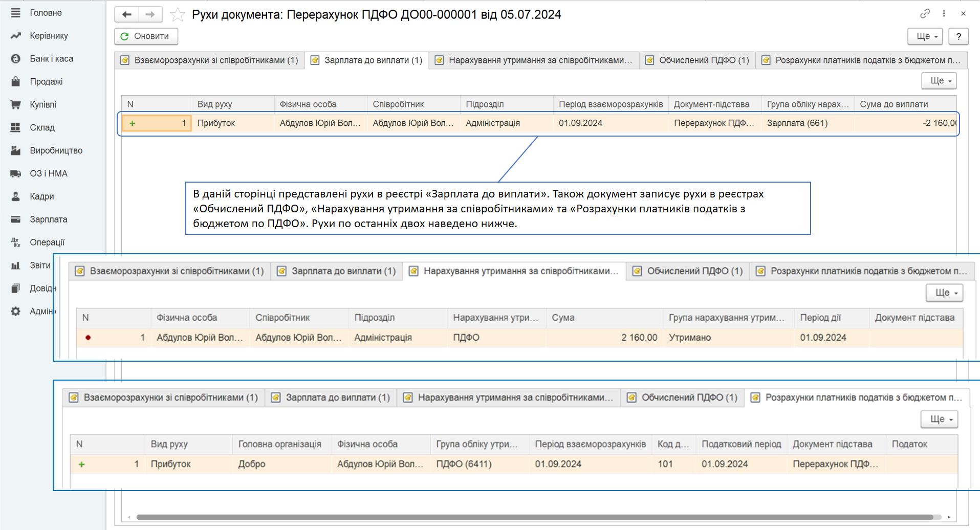The image size is (980, 530).
Task: Select the Адміністрація cell in top table
Action: (507, 123)
